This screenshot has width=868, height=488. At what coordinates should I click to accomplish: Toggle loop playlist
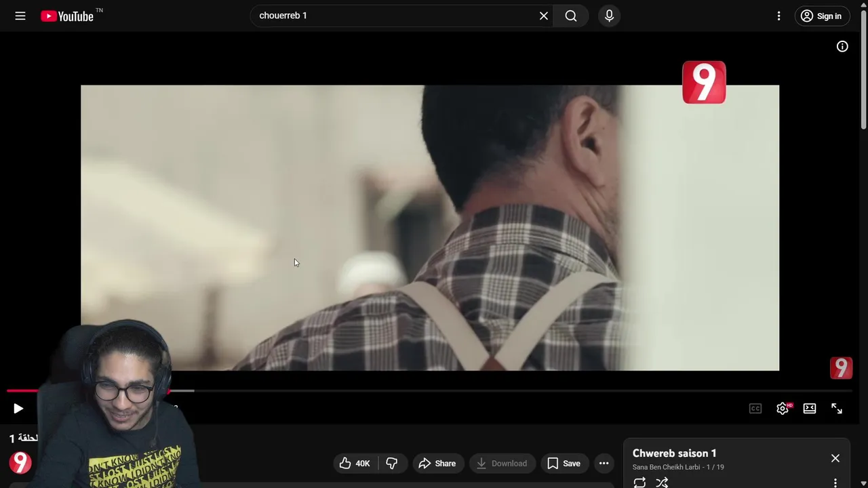tap(639, 483)
